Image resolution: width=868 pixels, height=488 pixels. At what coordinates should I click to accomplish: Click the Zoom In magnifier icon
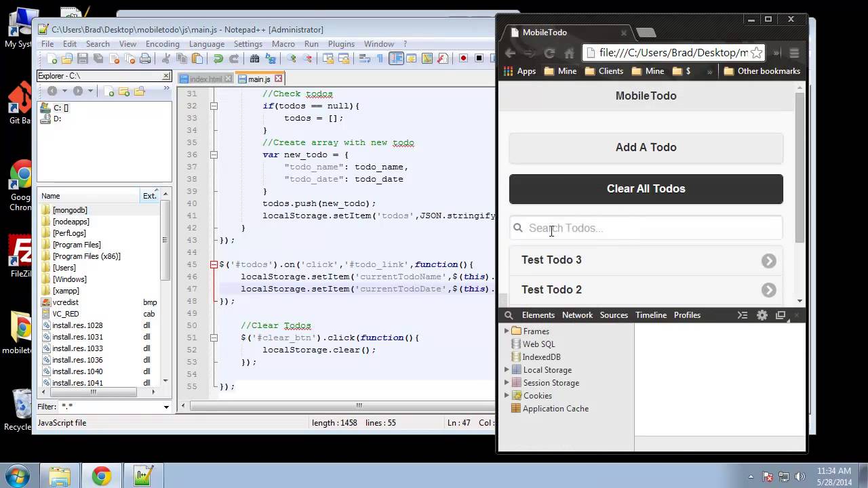(292, 59)
